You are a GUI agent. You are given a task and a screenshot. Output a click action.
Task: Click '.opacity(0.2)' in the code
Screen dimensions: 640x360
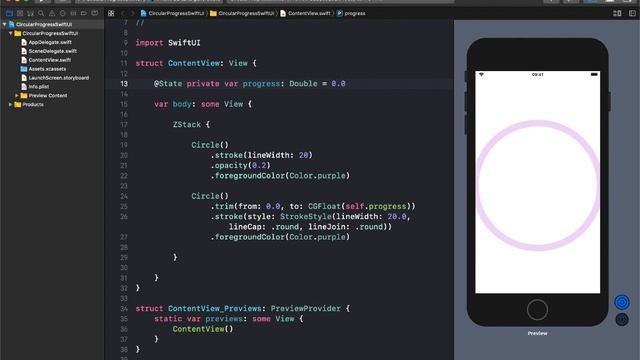tap(240, 165)
